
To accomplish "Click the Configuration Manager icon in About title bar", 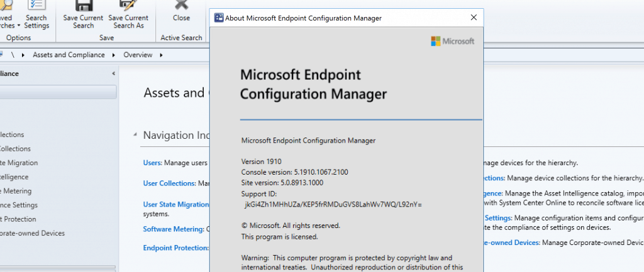I will click(219, 18).
